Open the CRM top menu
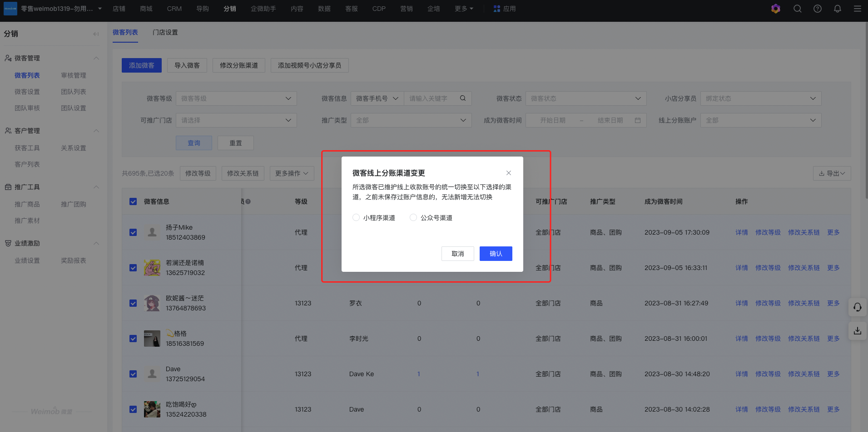868x432 pixels. pyautogui.click(x=174, y=9)
